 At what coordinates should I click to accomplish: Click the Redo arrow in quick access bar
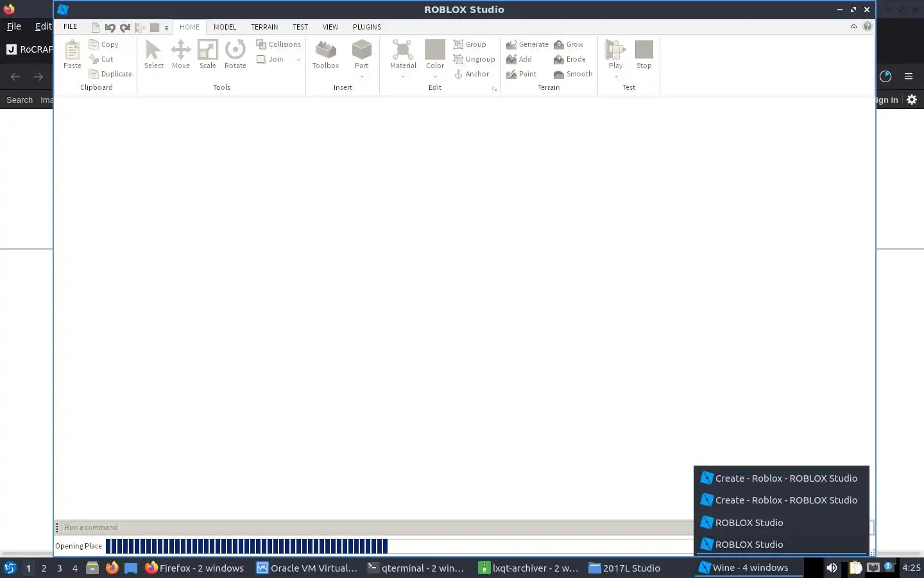(124, 28)
